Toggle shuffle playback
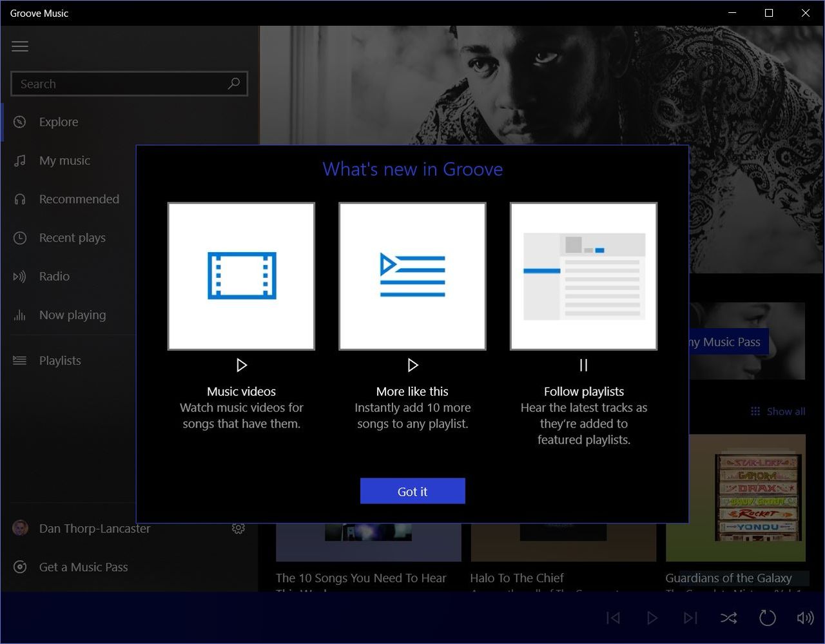 point(728,618)
